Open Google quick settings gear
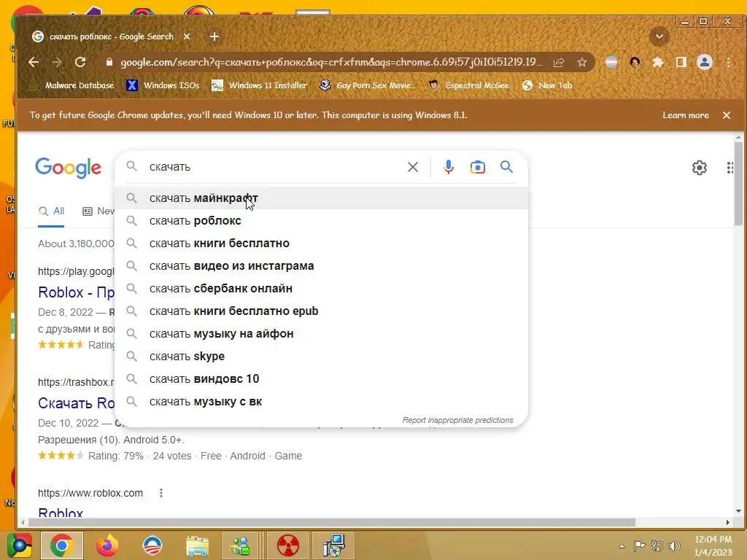Viewport: 747px width, 560px height. 700,168
